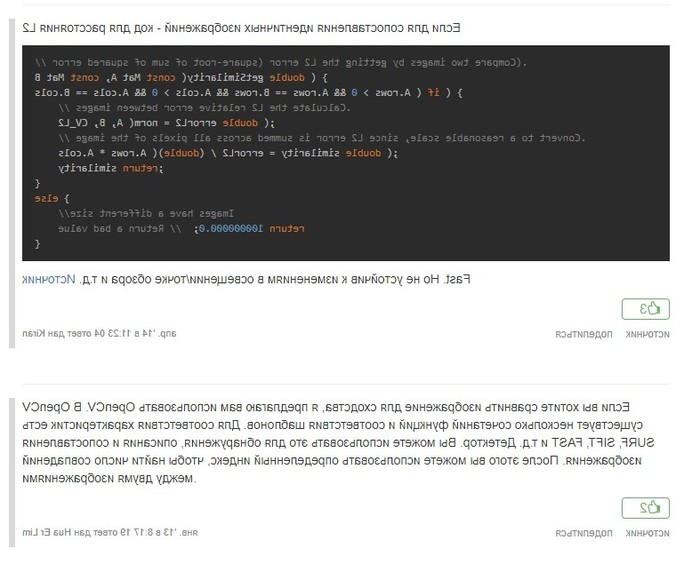Click the word Fast below the code block
The width and height of the screenshot is (700, 588).
coord(486,278)
